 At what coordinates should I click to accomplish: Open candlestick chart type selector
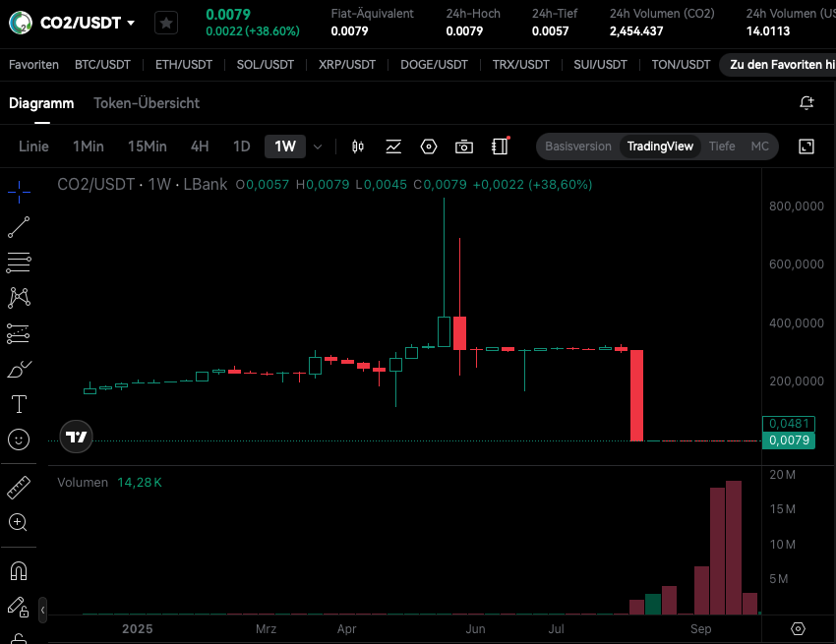(x=358, y=146)
